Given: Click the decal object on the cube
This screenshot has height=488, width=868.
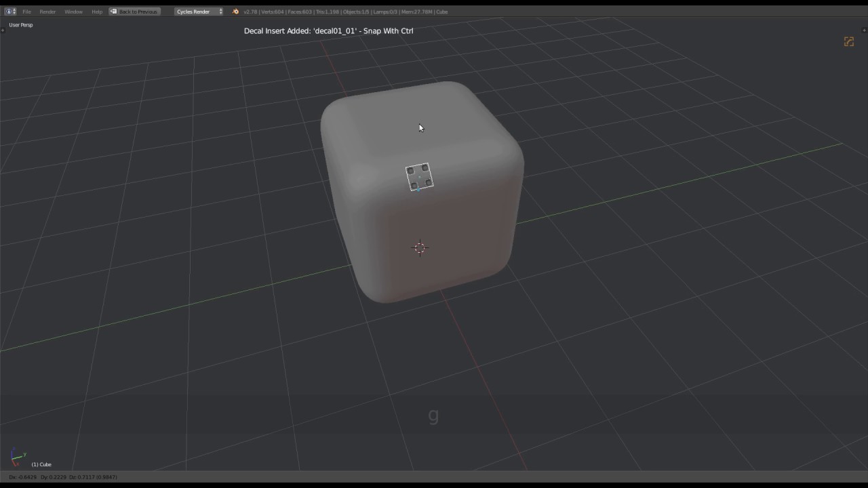Looking at the screenshot, I should [419, 177].
